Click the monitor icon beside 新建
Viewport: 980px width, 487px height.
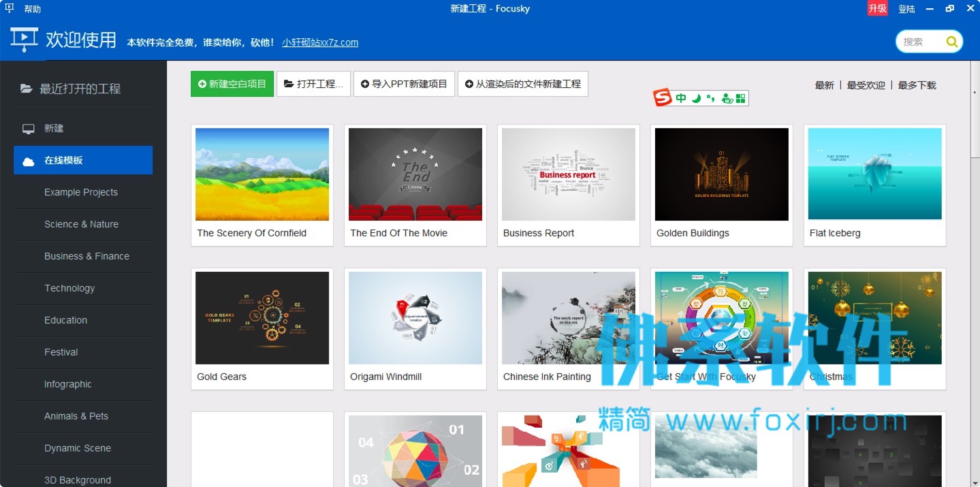pos(29,128)
